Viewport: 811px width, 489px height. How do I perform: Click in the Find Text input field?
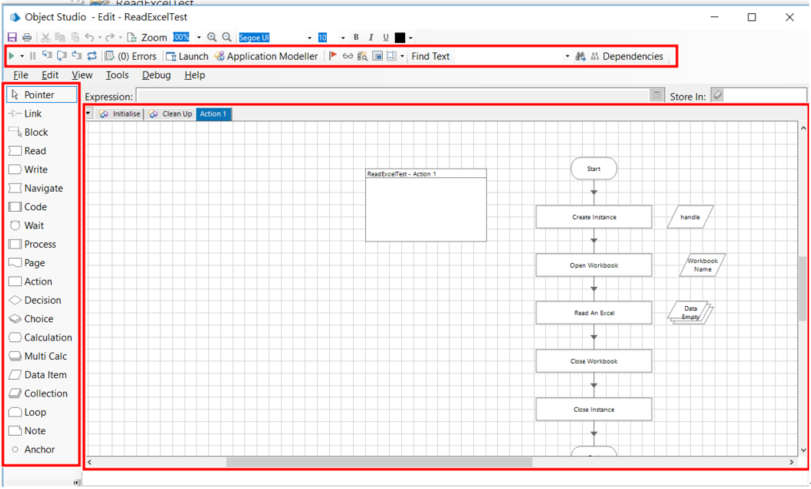coord(508,56)
